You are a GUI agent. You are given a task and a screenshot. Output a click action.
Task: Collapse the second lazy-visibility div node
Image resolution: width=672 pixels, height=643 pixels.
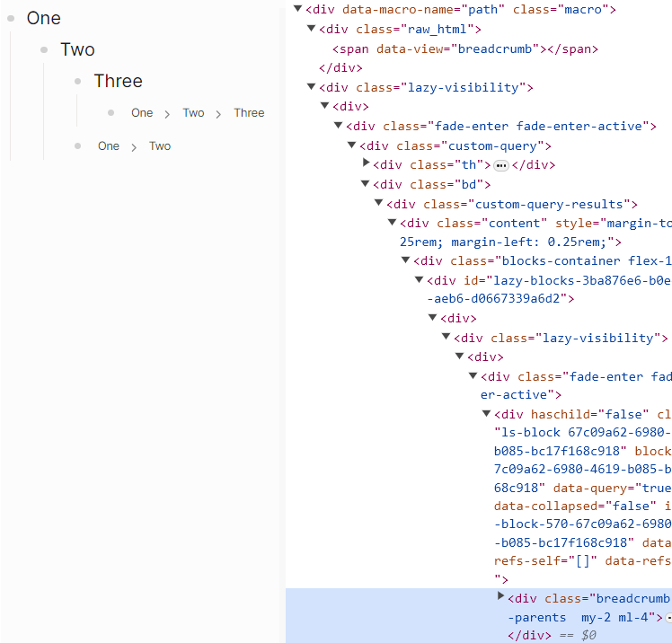(447, 337)
